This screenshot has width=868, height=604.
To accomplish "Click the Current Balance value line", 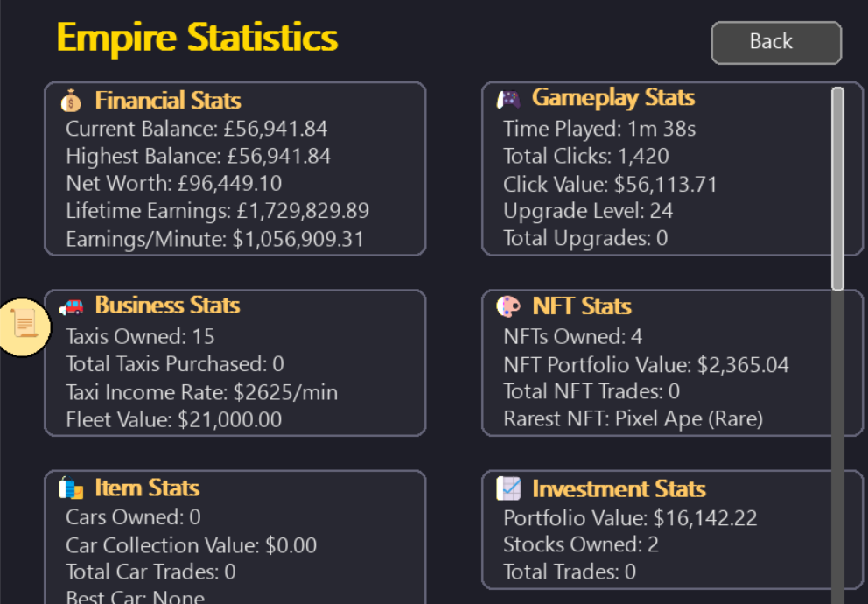I will (197, 130).
